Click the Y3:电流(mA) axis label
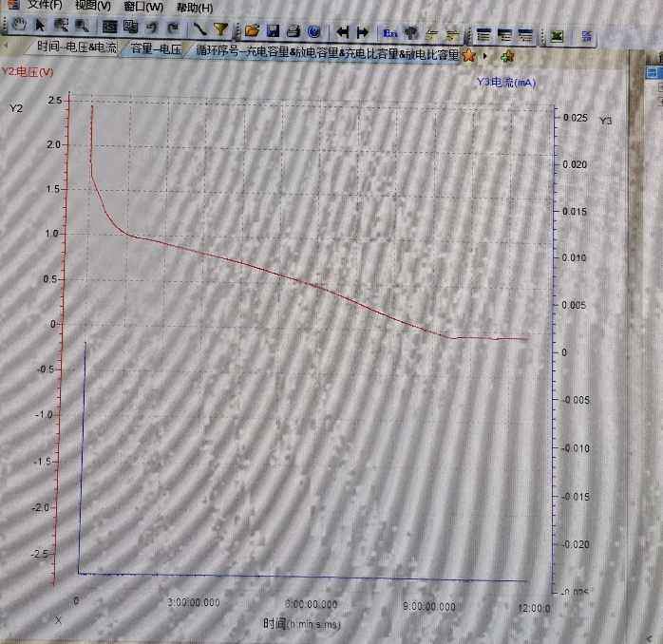This screenshot has width=663, height=644. 506,83
